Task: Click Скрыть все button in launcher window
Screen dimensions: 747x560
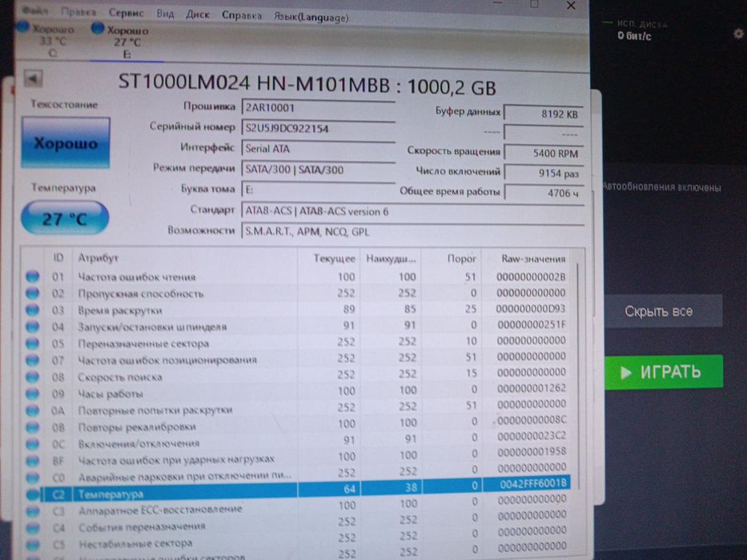Action: click(663, 311)
